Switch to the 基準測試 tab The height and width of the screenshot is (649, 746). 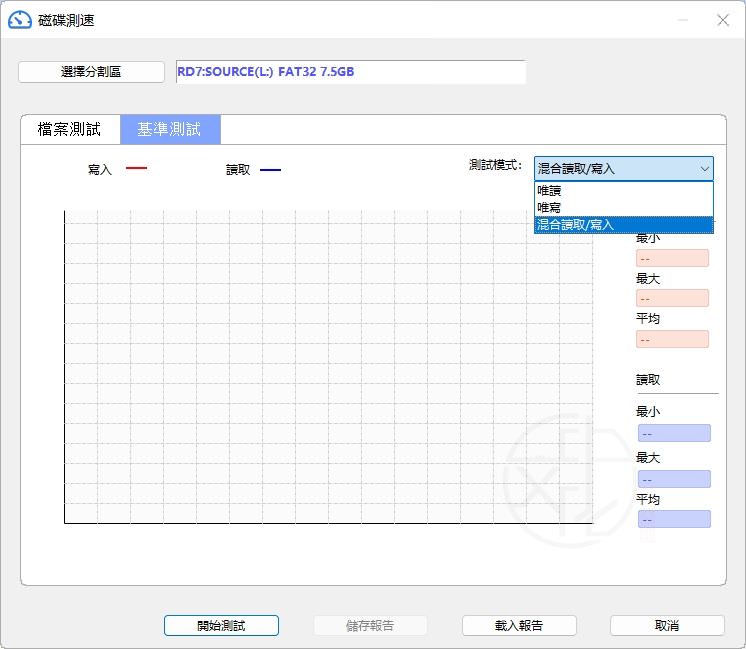click(170, 129)
